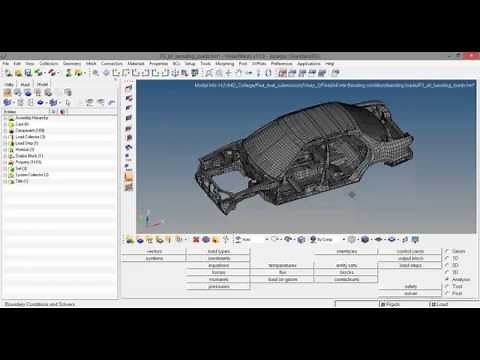Click the yellow hand icon in display toolbar

[216, 239]
